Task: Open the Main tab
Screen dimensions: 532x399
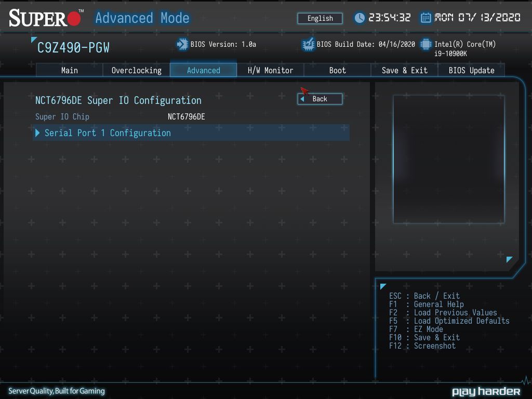Action: [69, 70]
